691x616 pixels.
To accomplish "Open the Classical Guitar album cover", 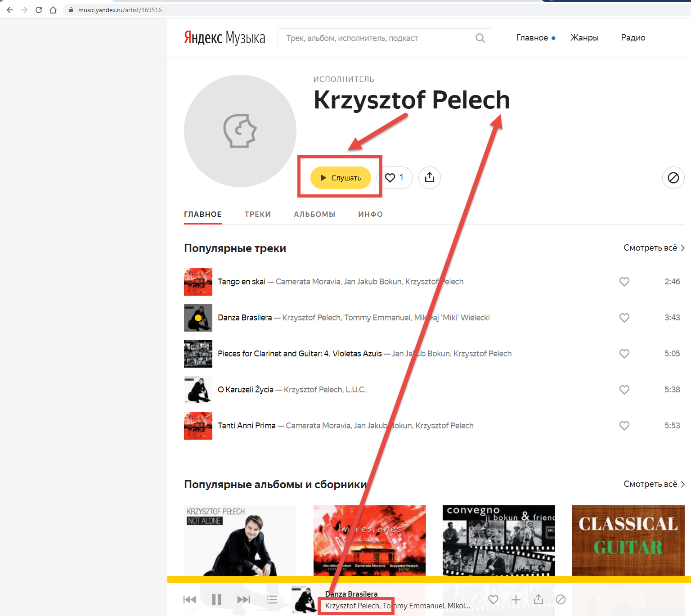I will [628, 540].
